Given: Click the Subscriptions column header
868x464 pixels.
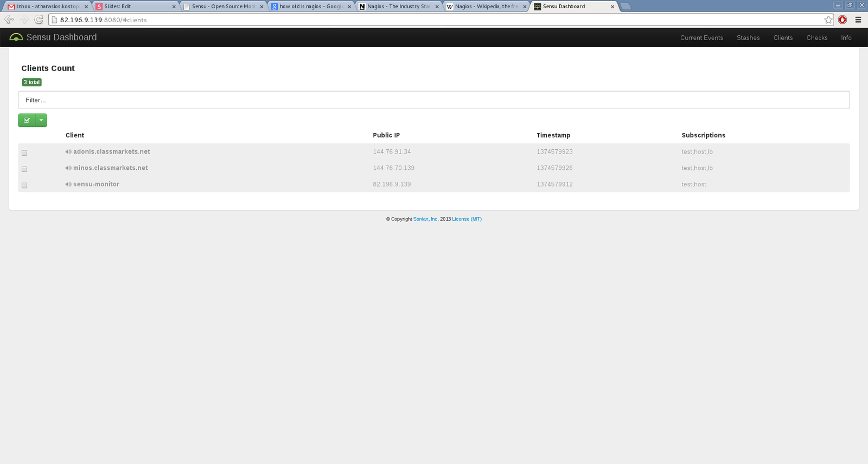Looking at the screenshot, I should point(703,136).
